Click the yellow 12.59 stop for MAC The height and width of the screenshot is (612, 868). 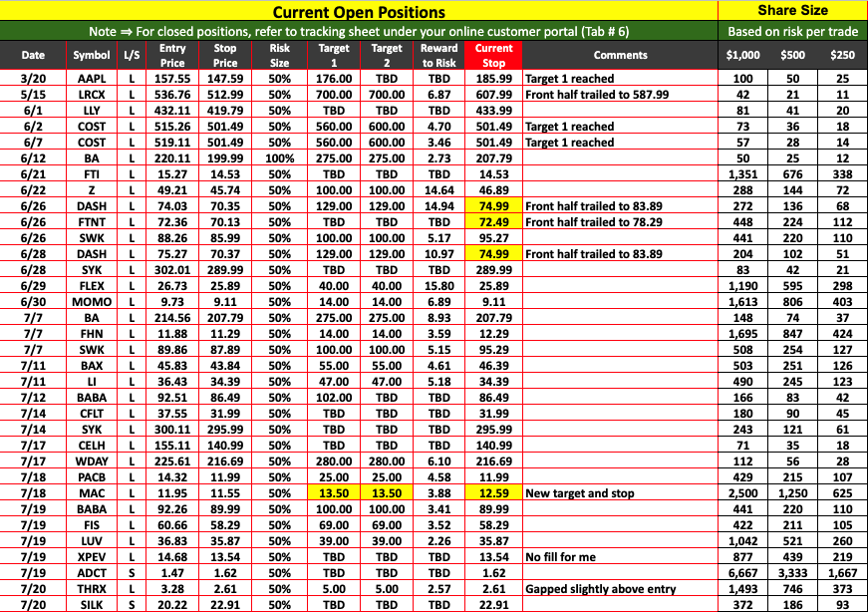coord(493,492)
